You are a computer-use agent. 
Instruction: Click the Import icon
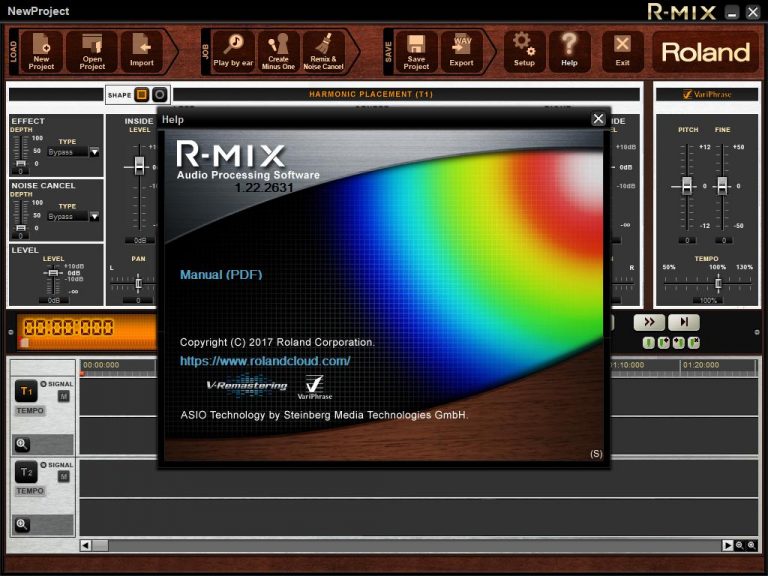142,51
